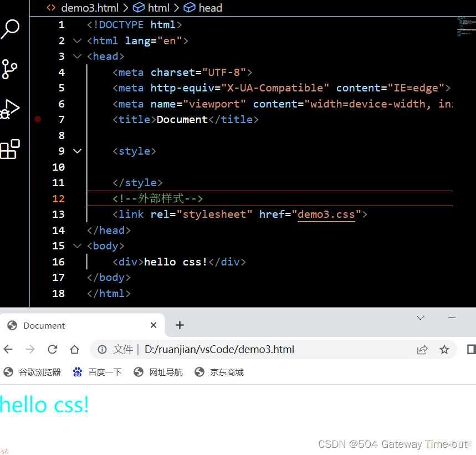Share this page from the address bar
Viewport: 476px width, 455px height.
(422, 350)
